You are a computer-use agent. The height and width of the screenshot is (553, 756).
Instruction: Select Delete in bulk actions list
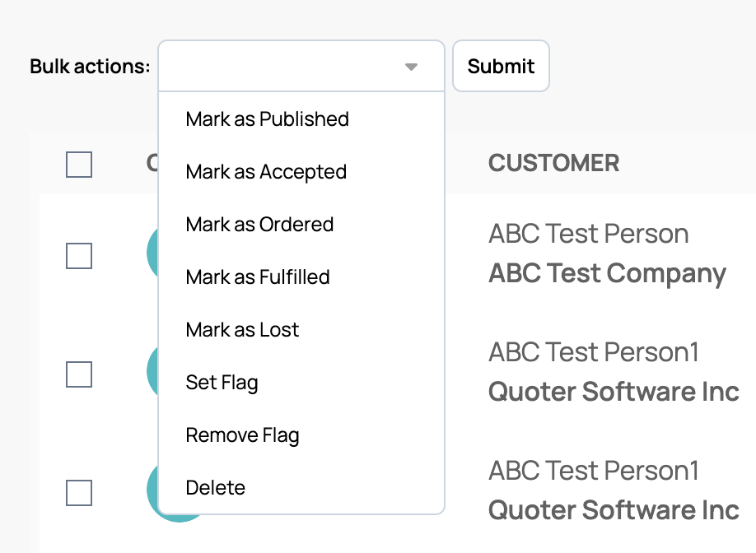pyautogui.click(x=215, y=488)
